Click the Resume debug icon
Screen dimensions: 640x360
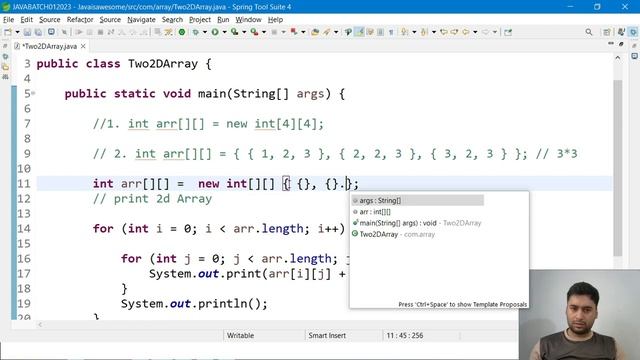(79, 32)
